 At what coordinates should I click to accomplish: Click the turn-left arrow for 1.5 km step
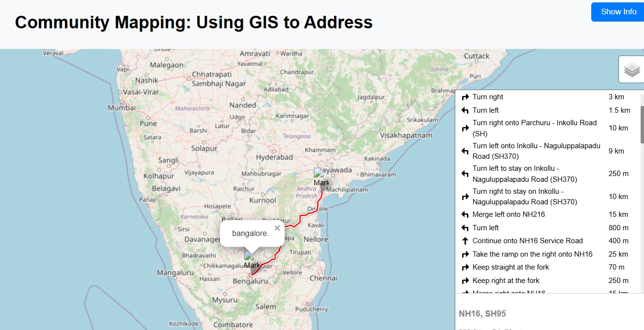[x=465, y=110]
